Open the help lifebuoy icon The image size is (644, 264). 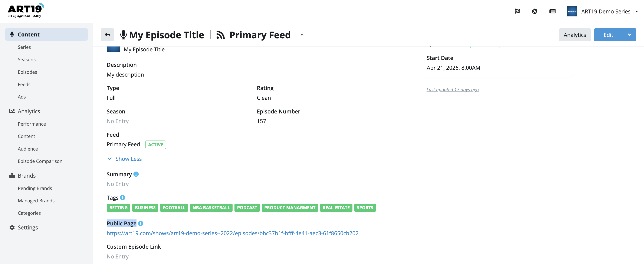[x=535, y=11]
